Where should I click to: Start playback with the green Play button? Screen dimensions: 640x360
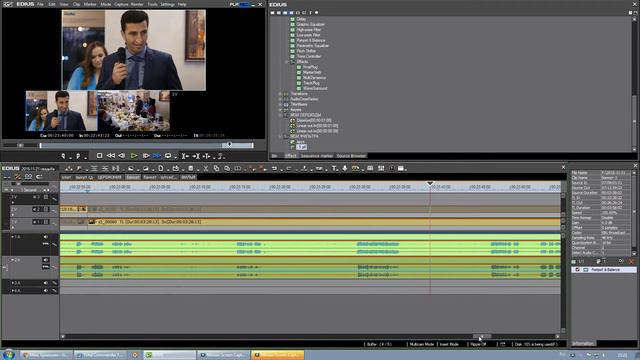click(x=134, y=156)
